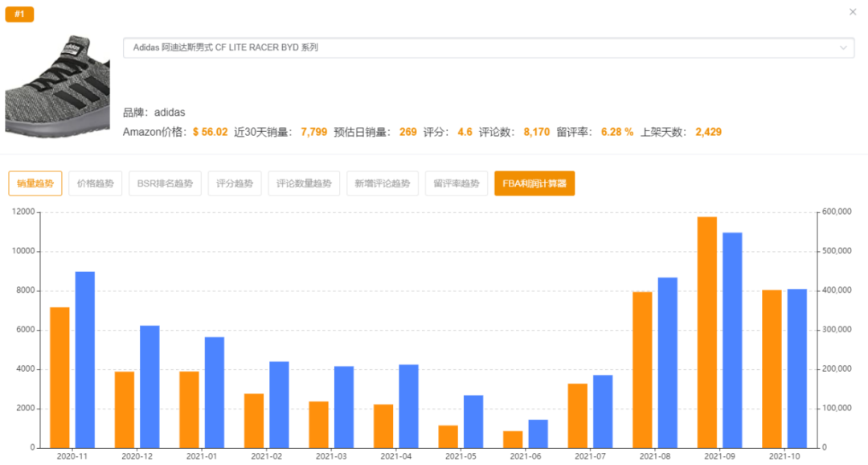The height and width of the screenshot is (465, 868).
Task: View 评论数量趋势 tab
Action: coord(304,183)
